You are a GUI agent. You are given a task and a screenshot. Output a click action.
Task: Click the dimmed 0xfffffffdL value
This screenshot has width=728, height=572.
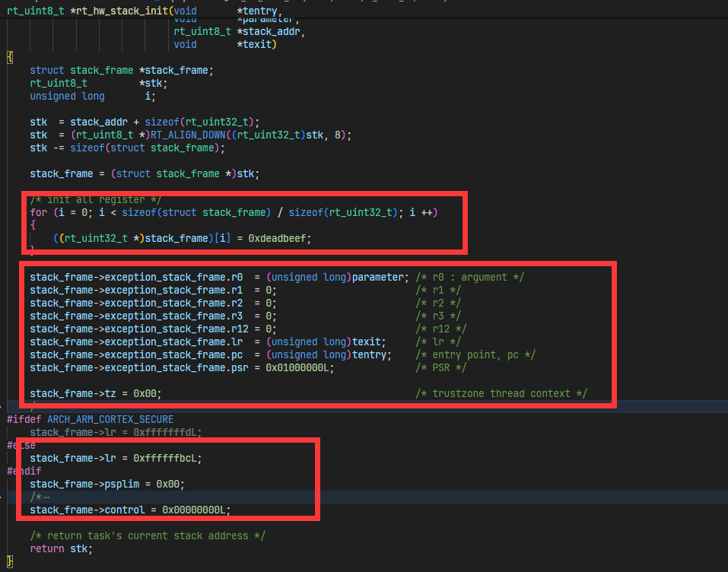[165, 432]
